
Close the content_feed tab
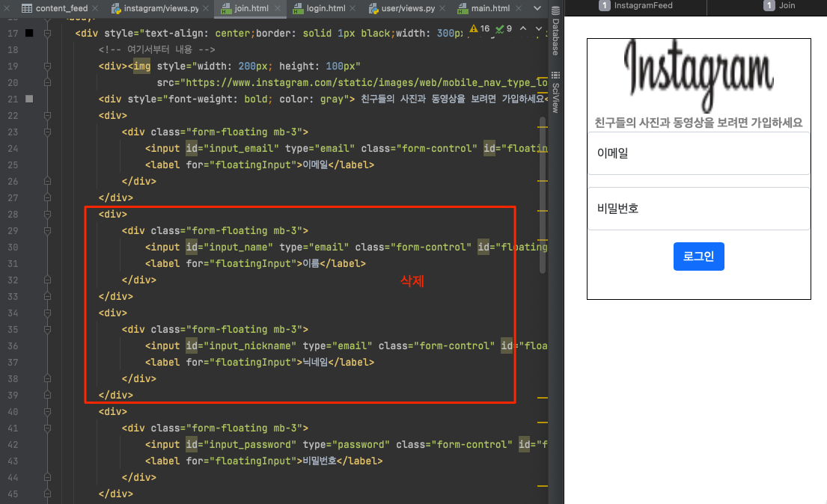point(95,8)
